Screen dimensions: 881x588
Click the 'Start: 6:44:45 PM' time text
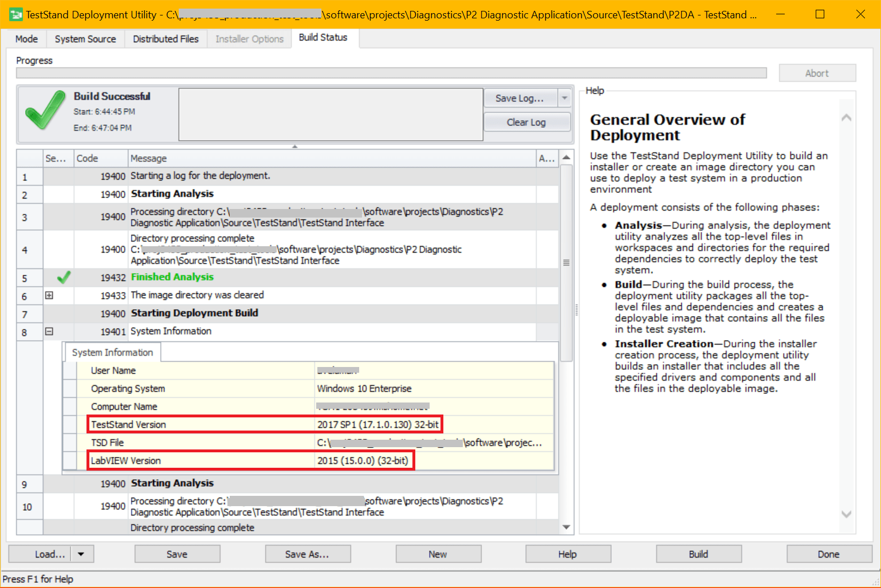pyautogui.click(x=104, y=112)
